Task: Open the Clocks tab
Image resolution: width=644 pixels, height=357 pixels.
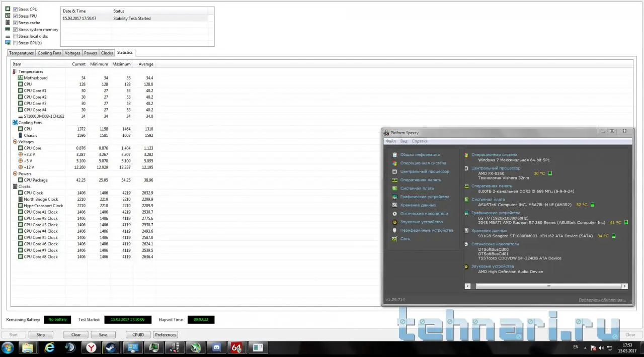Action: [107, 53]
